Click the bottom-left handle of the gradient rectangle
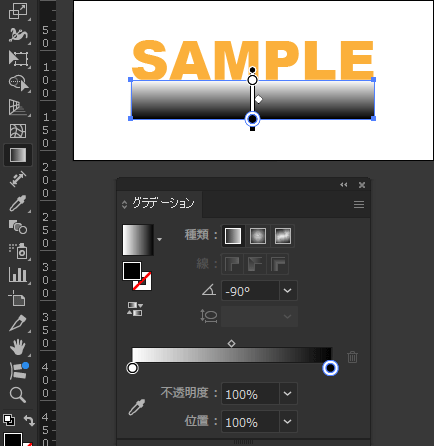This screenshot has width=434, height=446. [x=130, y=118]
